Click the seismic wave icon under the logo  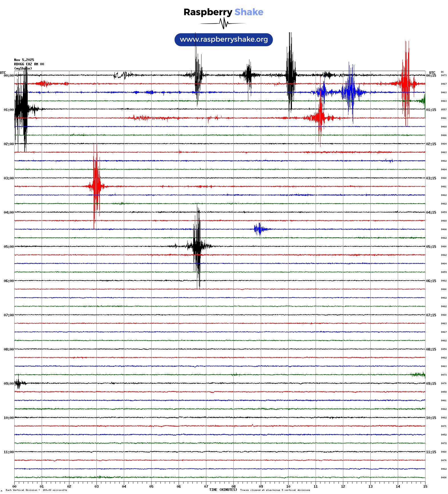tap(223, 23)
